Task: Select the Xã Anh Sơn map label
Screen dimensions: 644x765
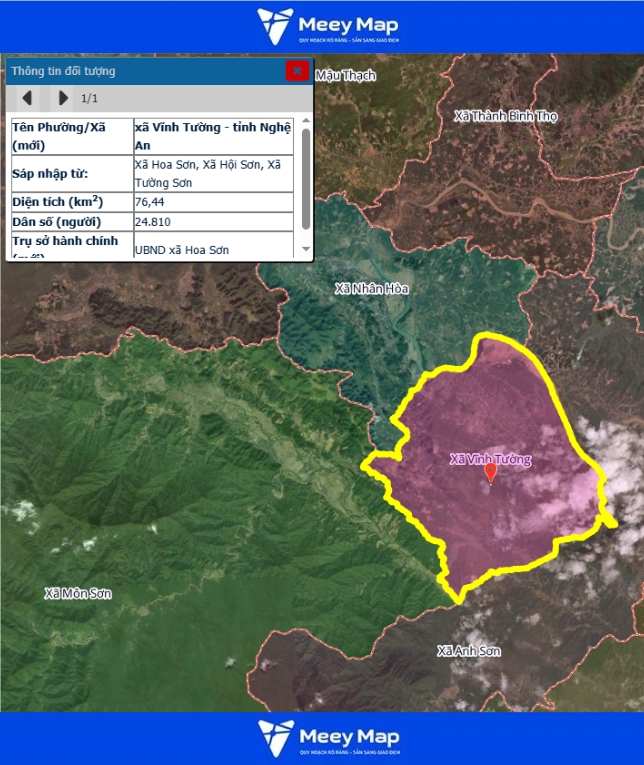Action: 468,651
